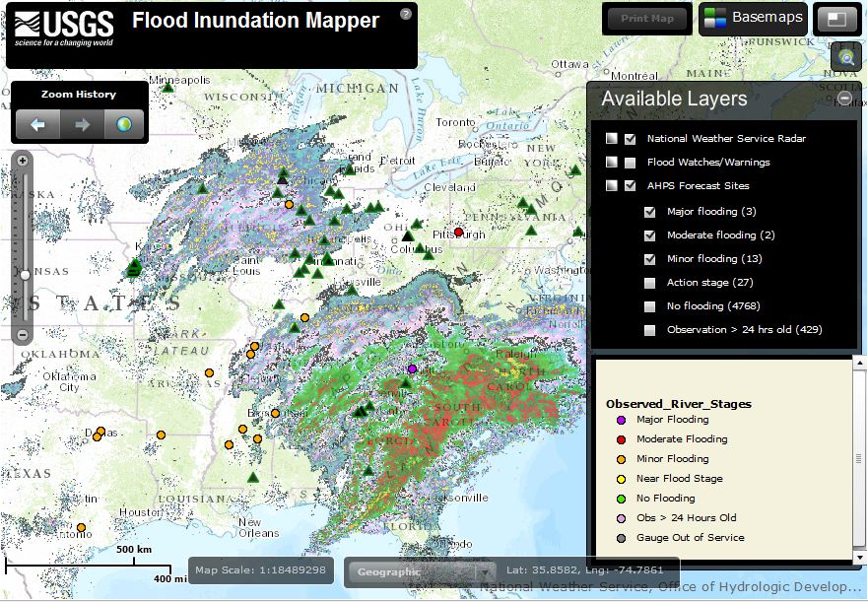
Task: Click the zoom level slider handle
Action: pyautogui.click(x=25, y=275)
